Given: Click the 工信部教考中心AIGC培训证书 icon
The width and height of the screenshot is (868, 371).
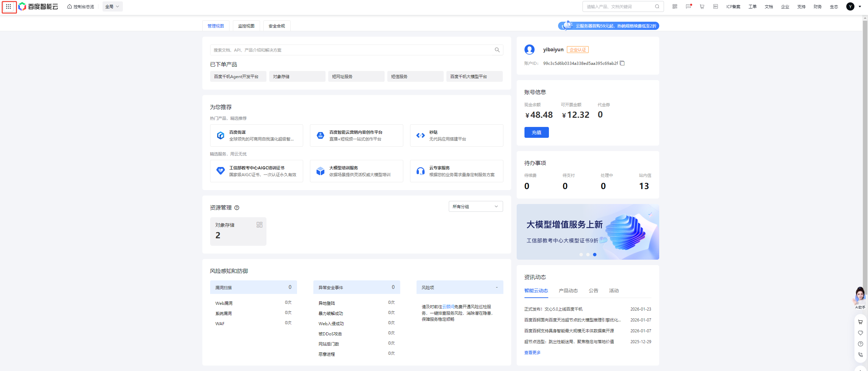Looking at the screenshot, I should 221,171.
